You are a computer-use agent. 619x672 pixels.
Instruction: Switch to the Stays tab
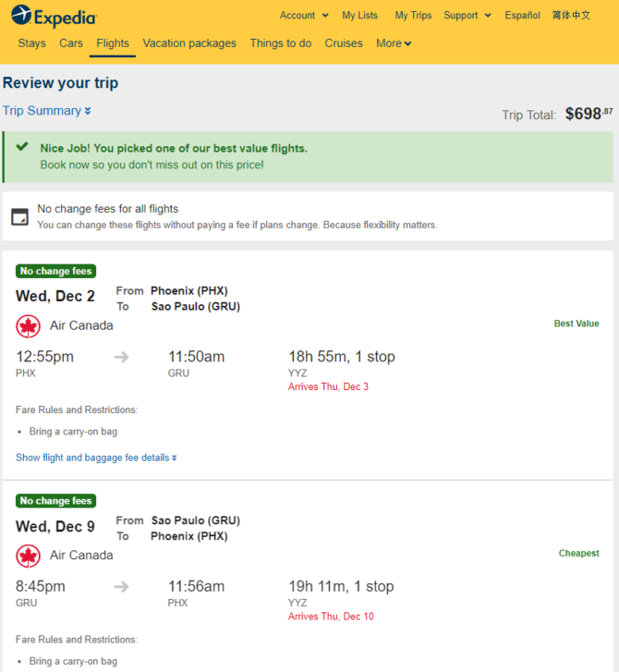[31, 43]
